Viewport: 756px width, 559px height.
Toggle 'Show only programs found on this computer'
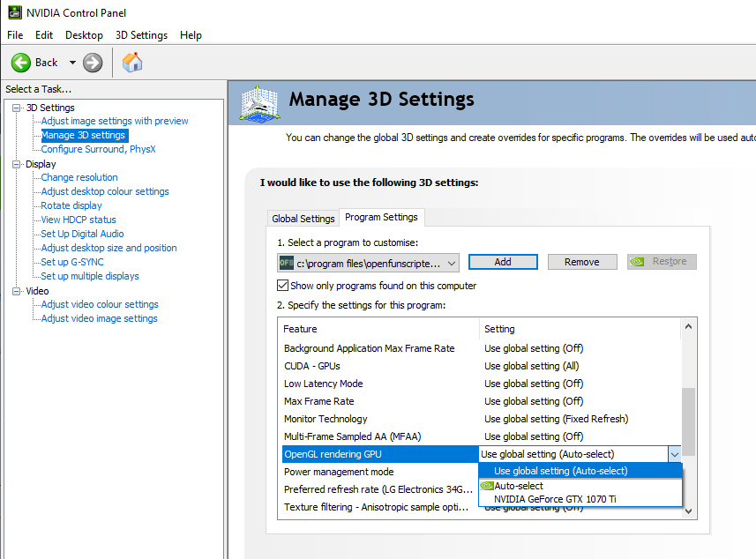point(282,286)
